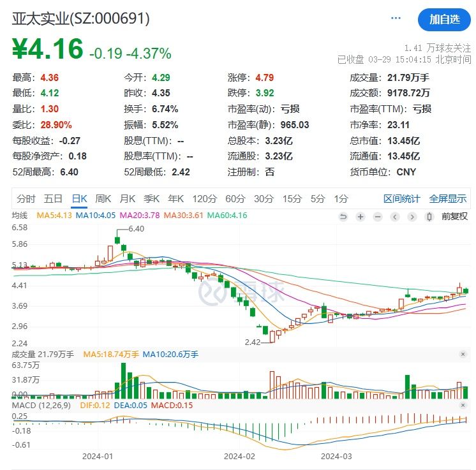Click the MA20:3.78 moving average label
This screenshot has height=470, width=476.
pyautogui.click(x=140, y=216)
